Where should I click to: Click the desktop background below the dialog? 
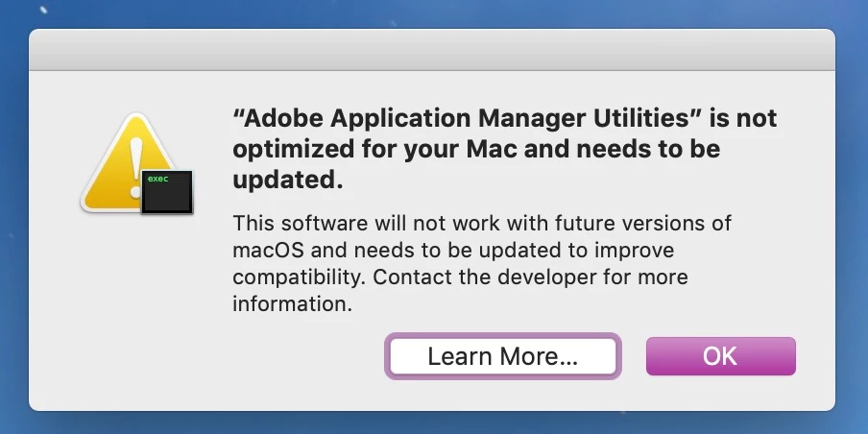[432, 423]
